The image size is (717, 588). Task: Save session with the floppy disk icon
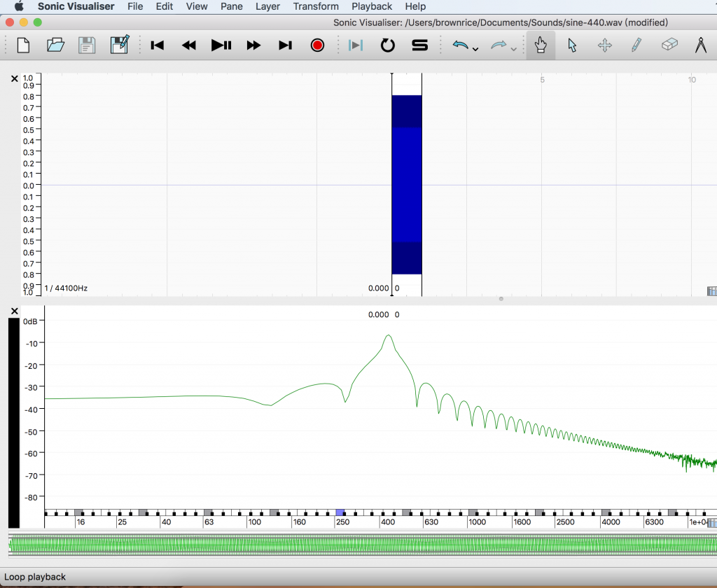(x=87, y=45)
